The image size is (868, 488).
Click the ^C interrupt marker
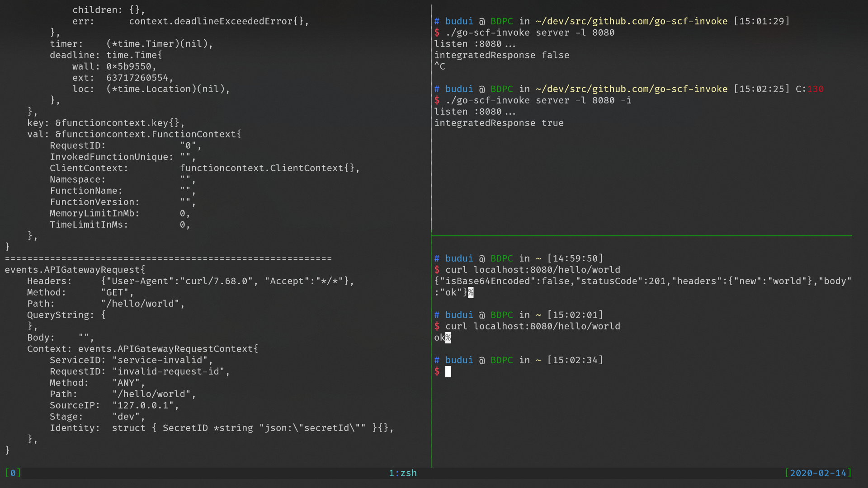click(x=439, y=66)
